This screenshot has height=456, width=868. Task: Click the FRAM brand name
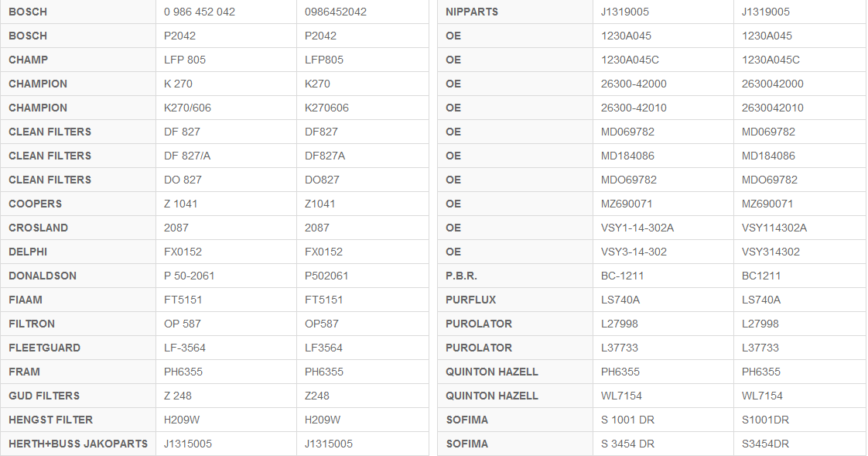point(24,372)
